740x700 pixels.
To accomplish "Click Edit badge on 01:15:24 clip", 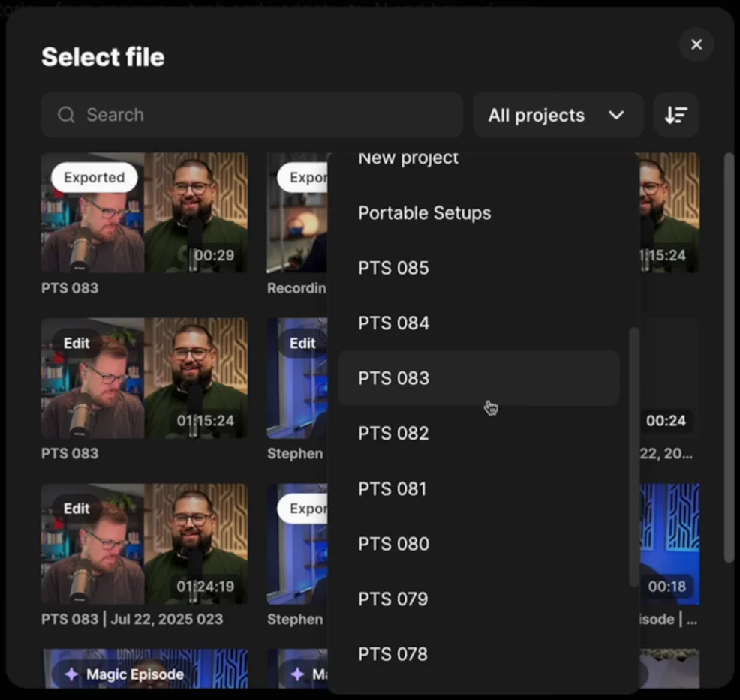I will coord(77,343).
